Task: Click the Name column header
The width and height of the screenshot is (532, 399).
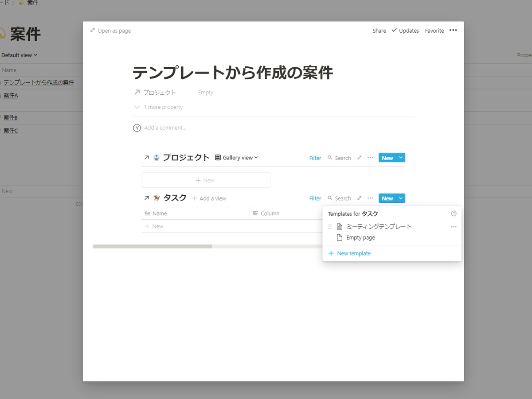Action: coord(196,213)
